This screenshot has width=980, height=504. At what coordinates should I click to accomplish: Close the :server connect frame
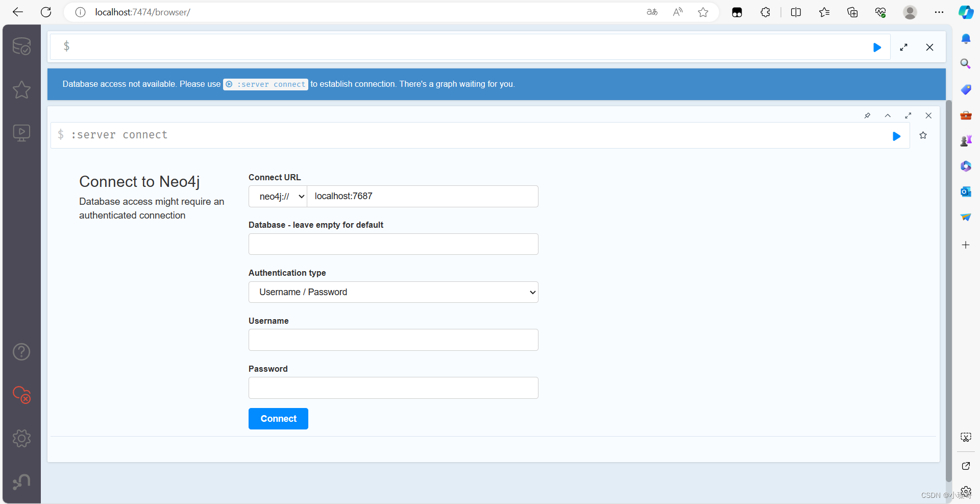click(928, 116)
